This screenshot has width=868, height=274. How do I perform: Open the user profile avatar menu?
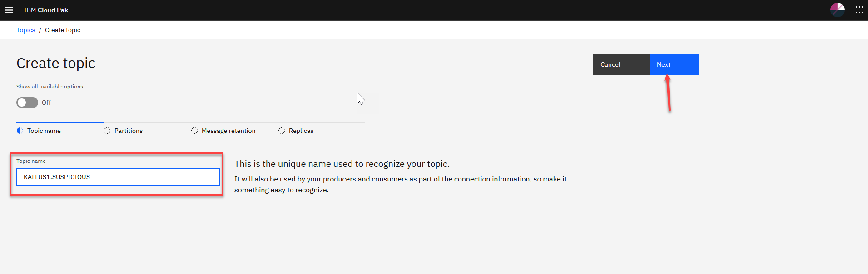coord(837,10)
